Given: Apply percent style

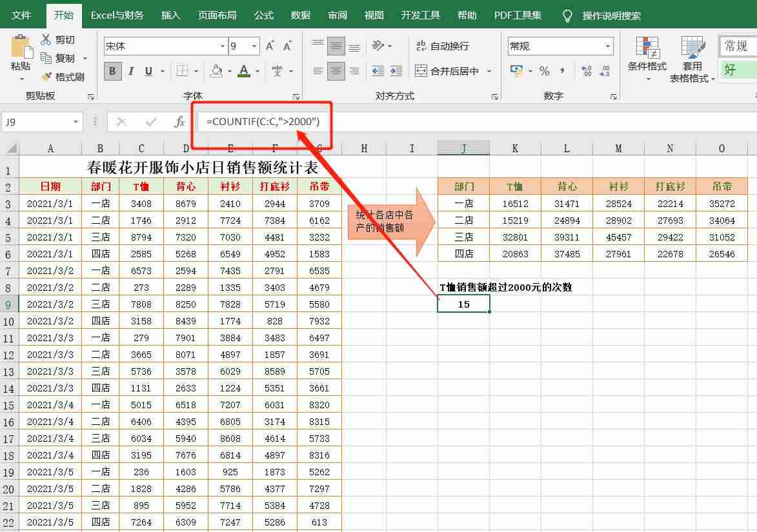Looking at the screenshot, I should (x=545, y=71).
